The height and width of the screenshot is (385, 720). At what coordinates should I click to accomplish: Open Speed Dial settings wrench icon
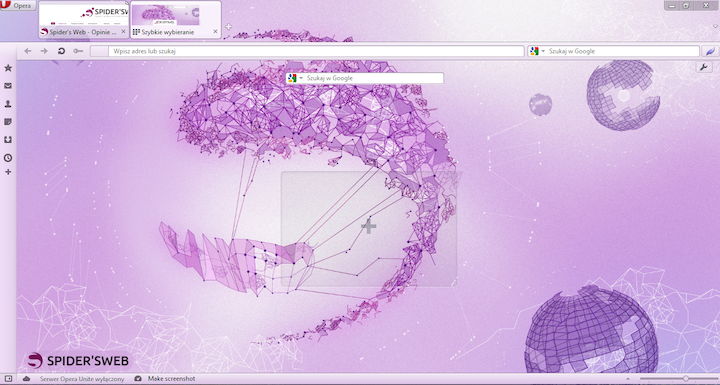coord(703,68)
